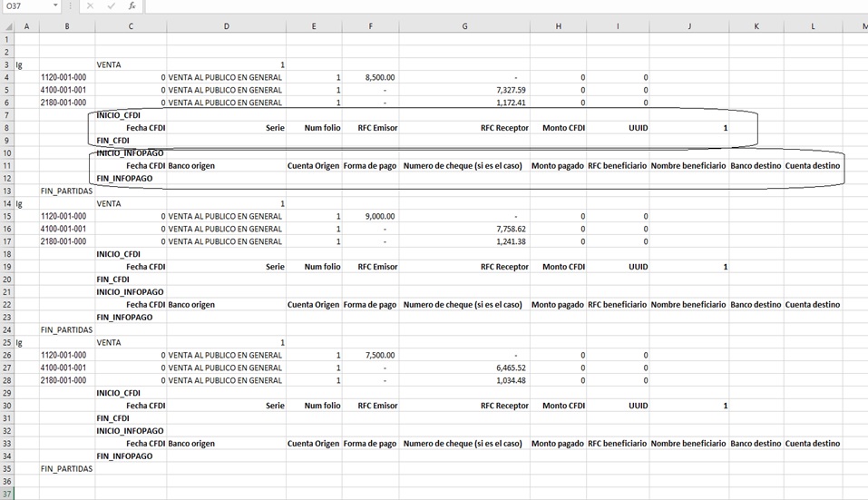Click the Enter checkmark icon in formula bar
Screen dimensions: 868x500
point(111,6)
